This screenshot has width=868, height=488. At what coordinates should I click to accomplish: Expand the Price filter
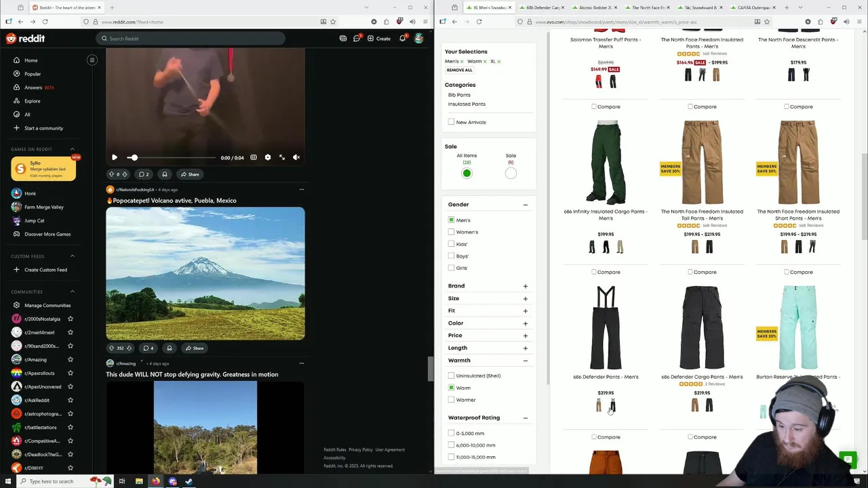[525, 335]
